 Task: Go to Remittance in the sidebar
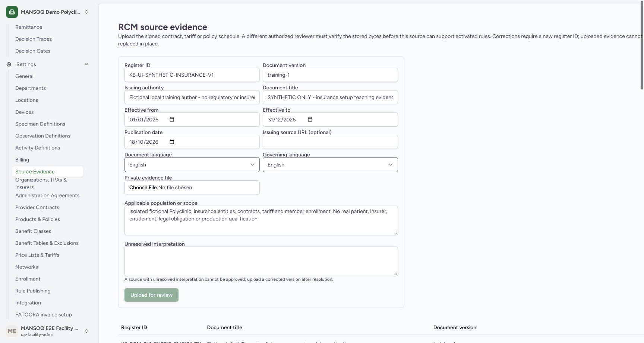tap(29, 27)
